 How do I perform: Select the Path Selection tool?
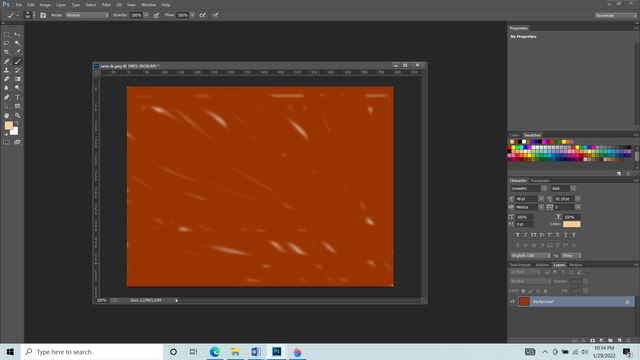[7, 106]
